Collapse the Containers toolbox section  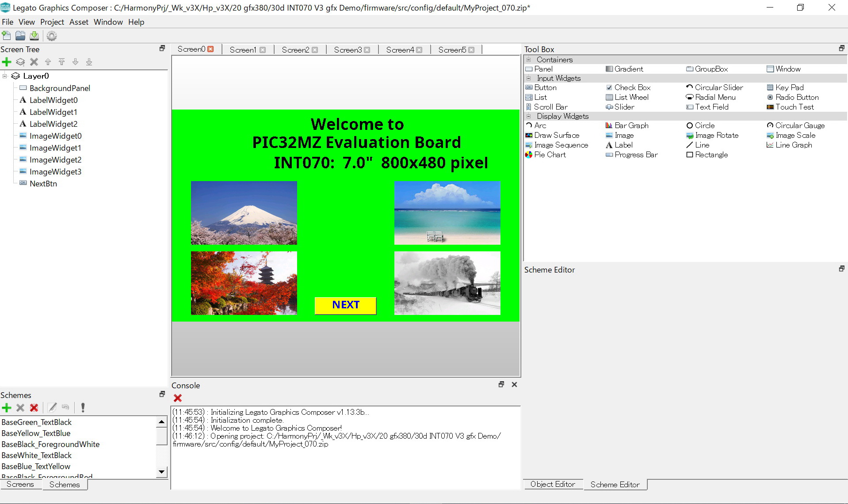point(528,59)
